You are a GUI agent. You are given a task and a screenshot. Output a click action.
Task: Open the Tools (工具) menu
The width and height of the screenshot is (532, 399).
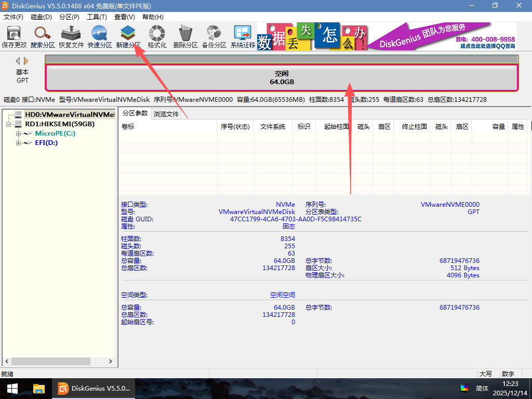pos(97,17)
